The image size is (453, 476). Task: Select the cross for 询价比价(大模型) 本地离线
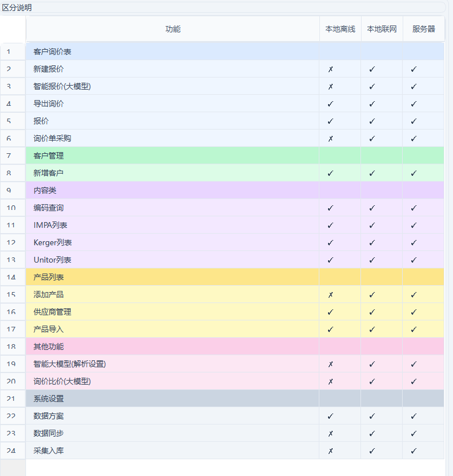[x=331, y=381]
